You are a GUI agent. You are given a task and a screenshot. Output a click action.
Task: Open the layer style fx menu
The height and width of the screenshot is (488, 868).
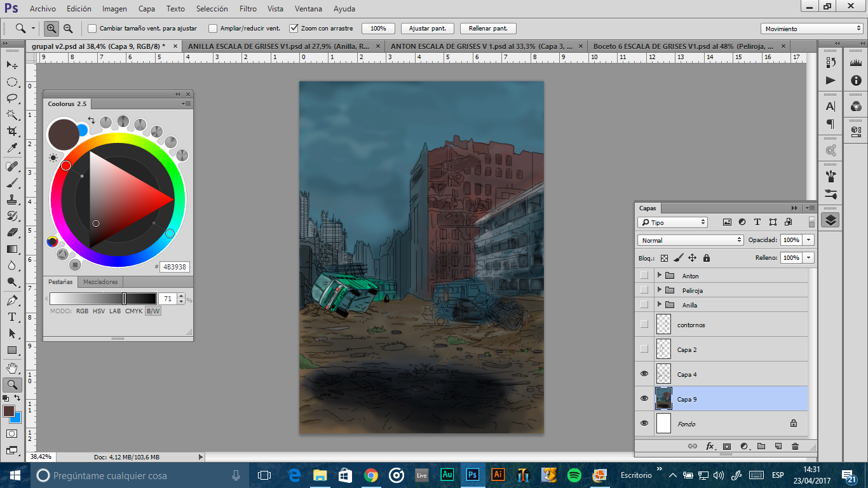[710, 447]
